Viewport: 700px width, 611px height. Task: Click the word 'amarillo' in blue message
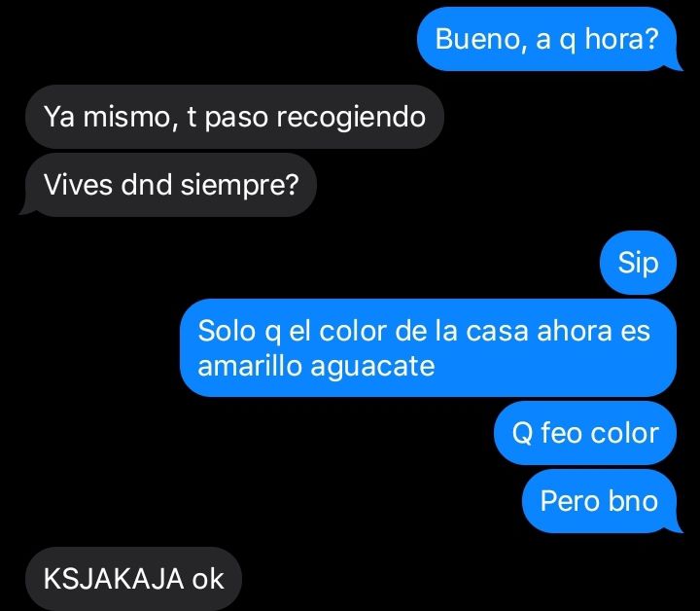[250, 366]
